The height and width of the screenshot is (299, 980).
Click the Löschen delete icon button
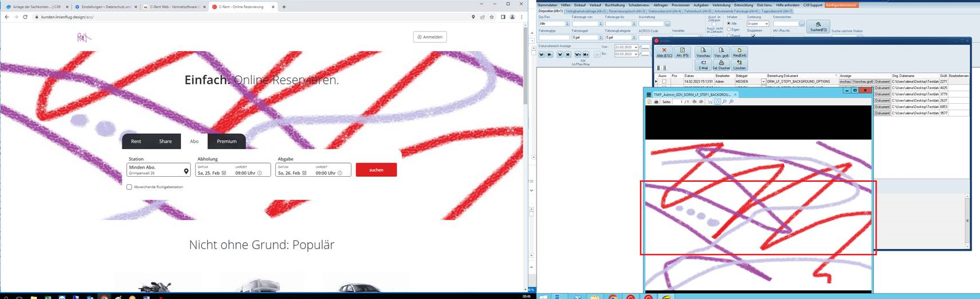click(x=739, y=65)
